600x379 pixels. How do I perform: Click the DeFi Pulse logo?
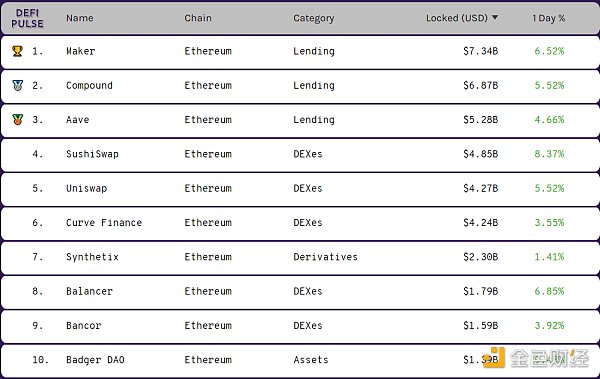27,18
